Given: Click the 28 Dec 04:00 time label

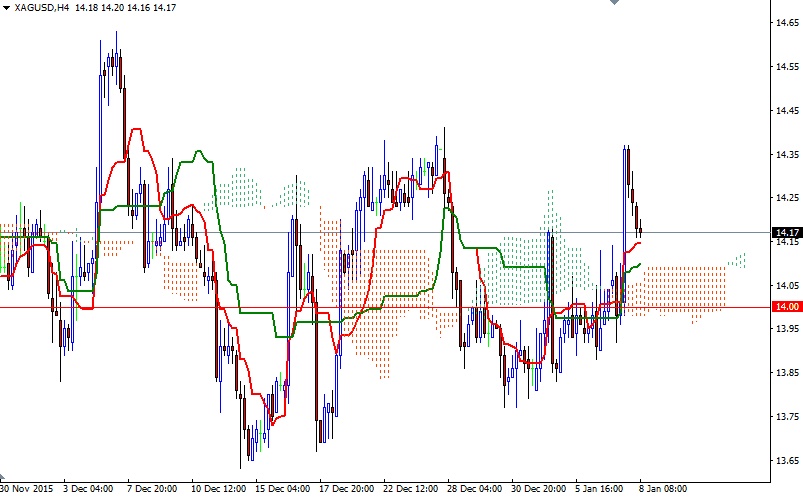Looking at the screenshot, I should tap(475, 489).
